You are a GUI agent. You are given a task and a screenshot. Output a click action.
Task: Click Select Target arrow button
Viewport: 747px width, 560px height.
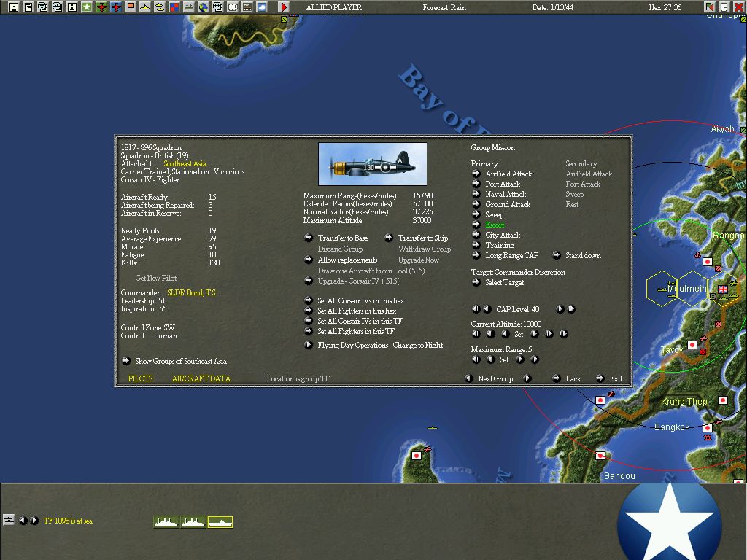pyautogui.click(x=476, y=282)
